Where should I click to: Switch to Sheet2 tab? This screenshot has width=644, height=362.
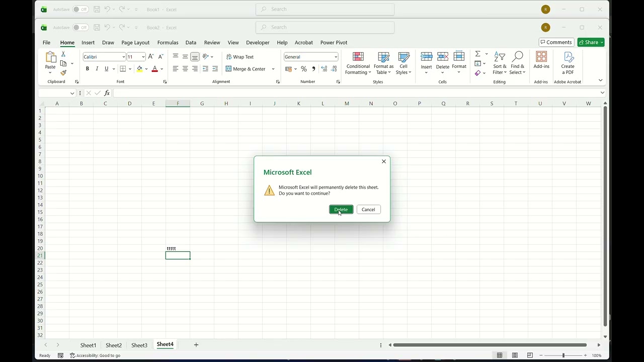[x=114, y=345]
